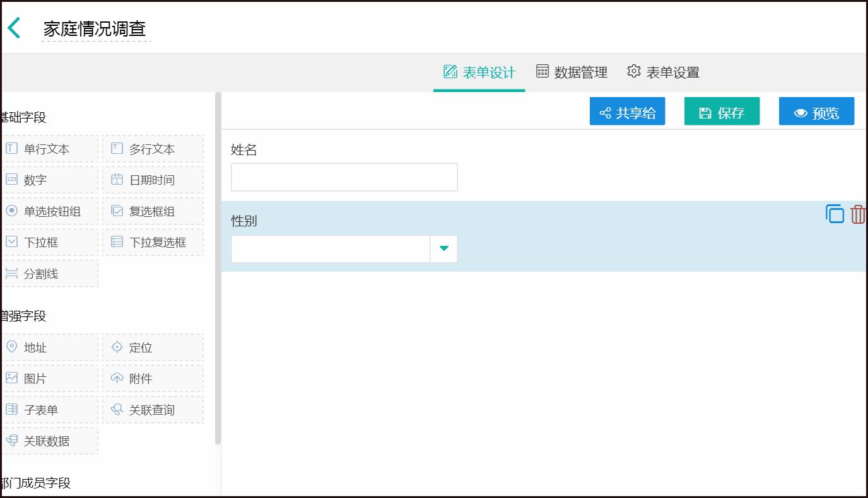Add a 数字 number field
Screen dimensions: 868x498
pyautogui.click(x=49, y=180)
